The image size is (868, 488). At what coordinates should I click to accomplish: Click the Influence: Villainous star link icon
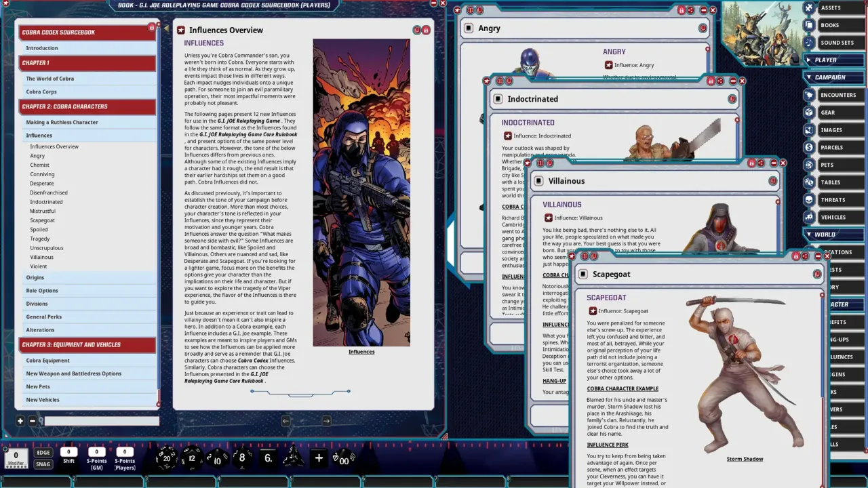coord(549,218)
